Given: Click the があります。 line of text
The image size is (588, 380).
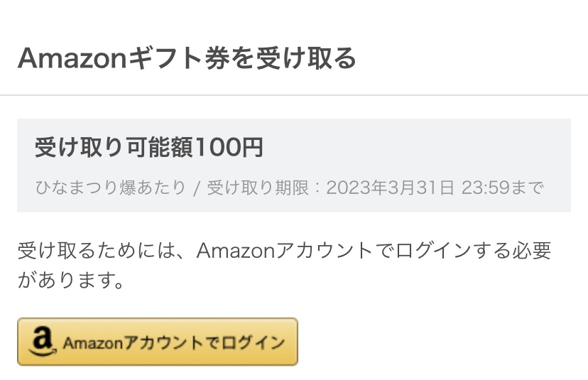Looking at the screenshot, I should [x=71, y=281].
